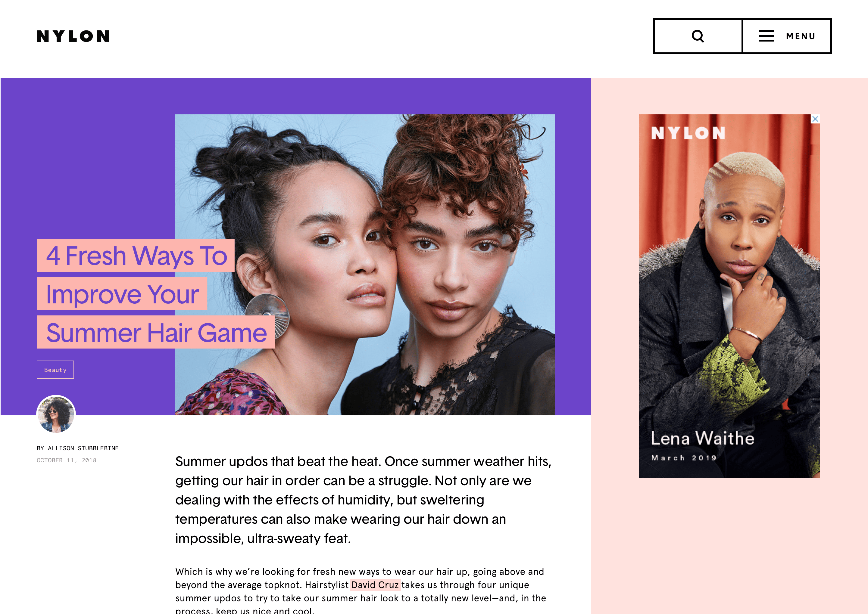Click the 'Summer Hair Game' headline line
Image resolution: width=868 pixels, height=614 pixels.
[156, 332]
